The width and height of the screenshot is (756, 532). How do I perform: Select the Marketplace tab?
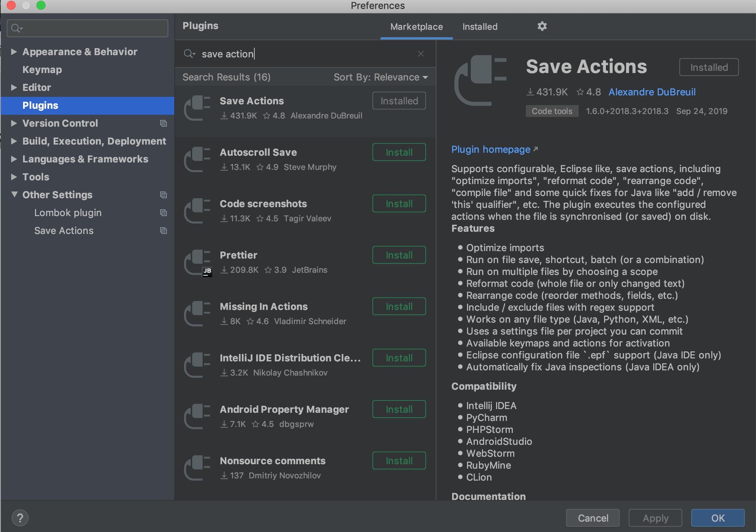(416, 26)
